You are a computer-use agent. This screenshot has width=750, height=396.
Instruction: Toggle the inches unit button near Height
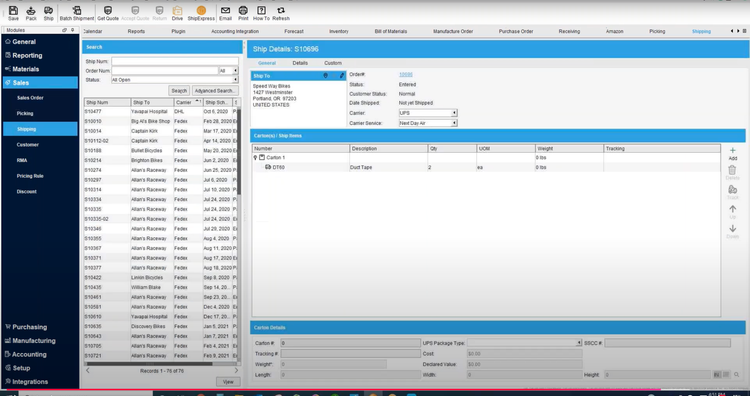(x=717, y=375)
